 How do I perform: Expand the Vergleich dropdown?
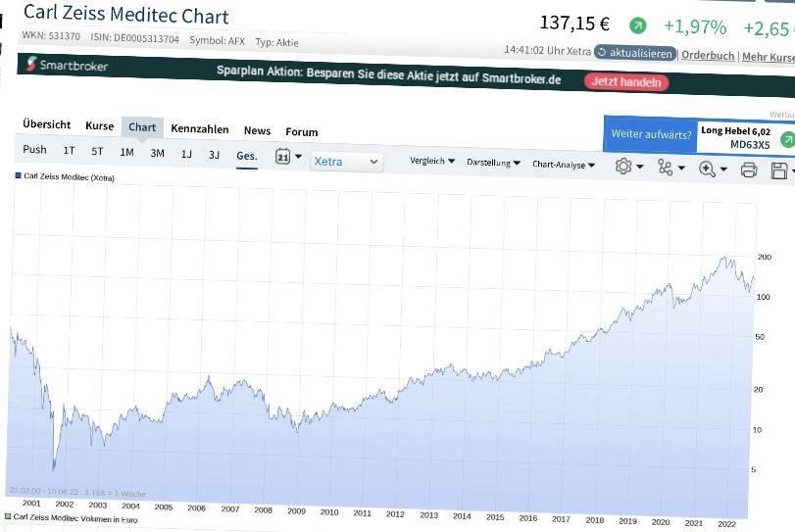[432, 161]
